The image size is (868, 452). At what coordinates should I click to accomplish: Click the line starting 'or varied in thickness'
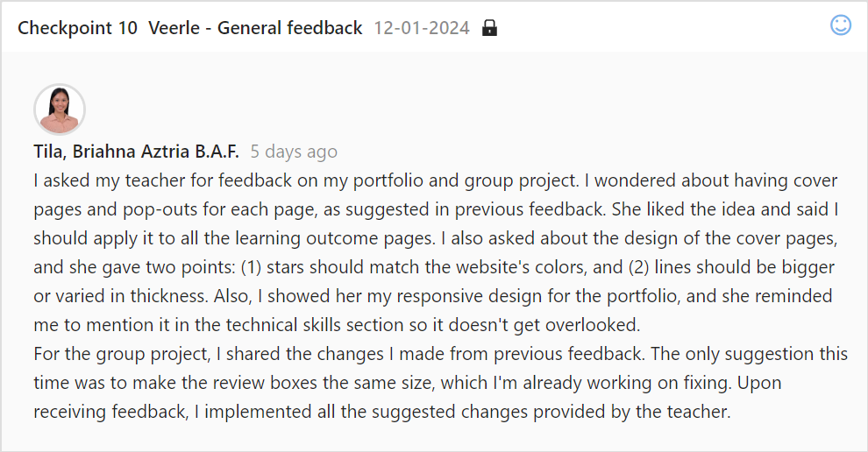click(x=433, y=296)
